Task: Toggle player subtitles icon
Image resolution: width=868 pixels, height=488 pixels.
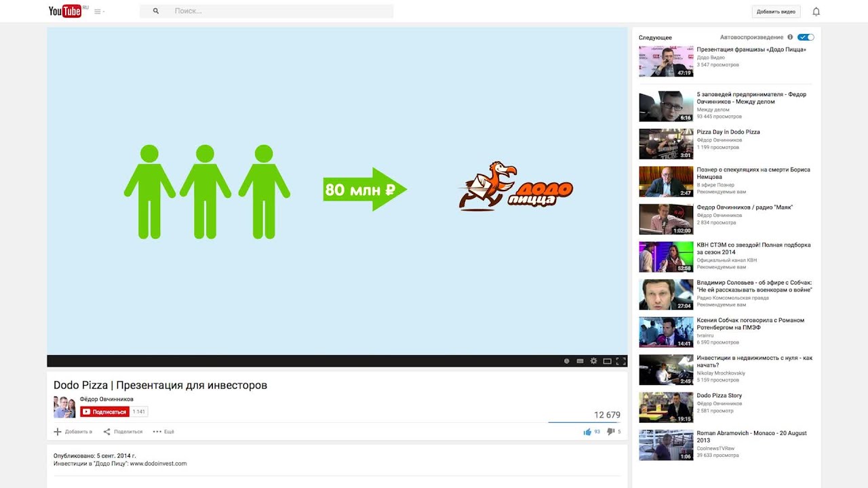Action: point(580,361)
